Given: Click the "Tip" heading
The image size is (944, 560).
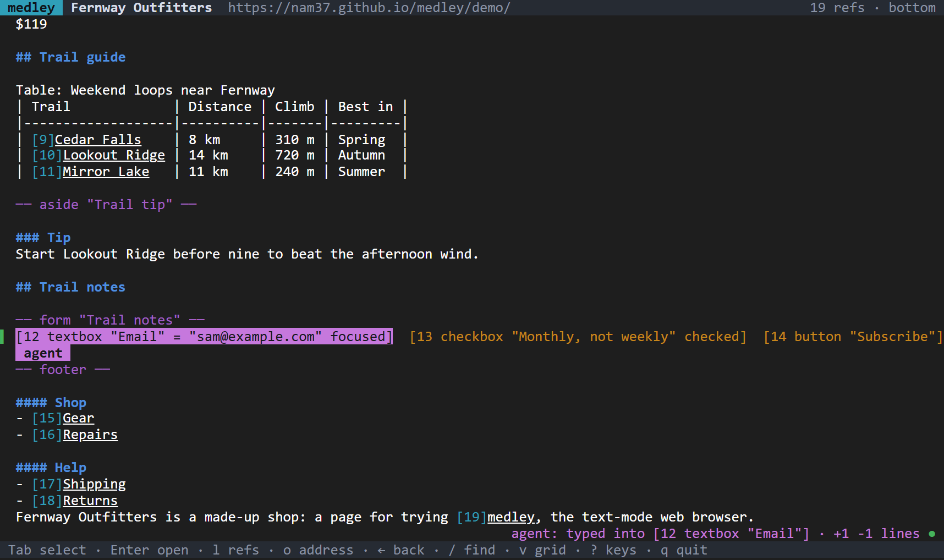Looking at the screenshot, I should coord(43,238).
